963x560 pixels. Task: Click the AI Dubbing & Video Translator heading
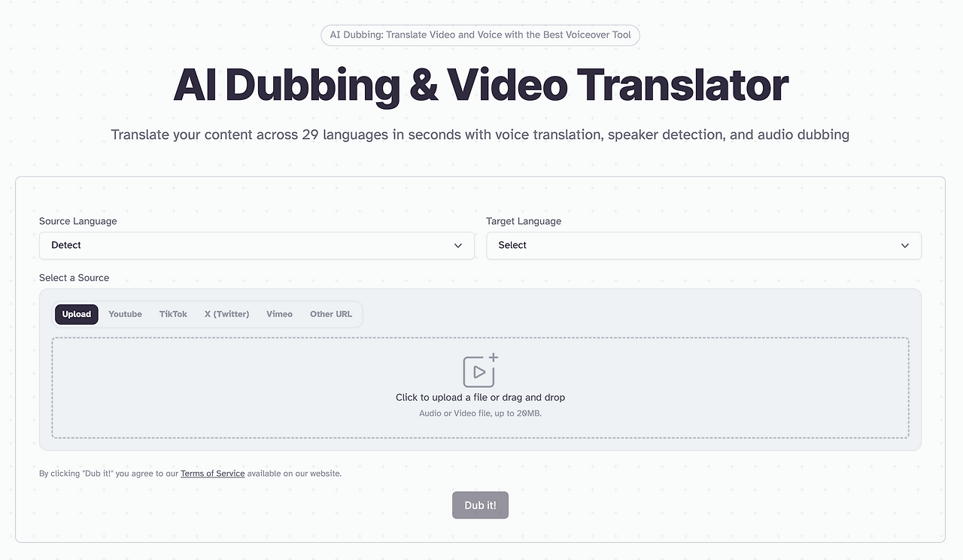coord(481,85)
